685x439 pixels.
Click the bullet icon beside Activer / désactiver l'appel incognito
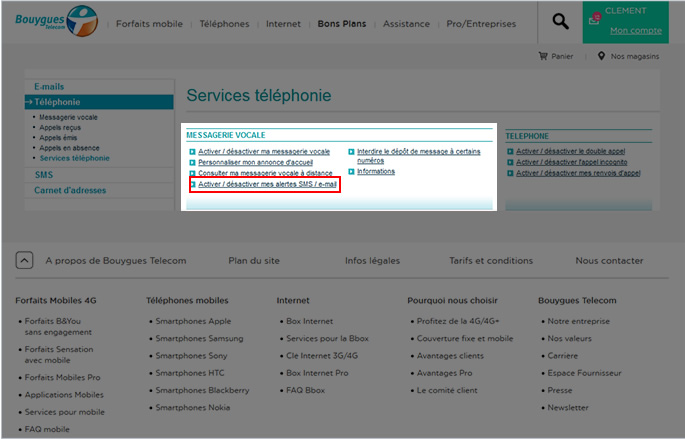click(510, 162)
